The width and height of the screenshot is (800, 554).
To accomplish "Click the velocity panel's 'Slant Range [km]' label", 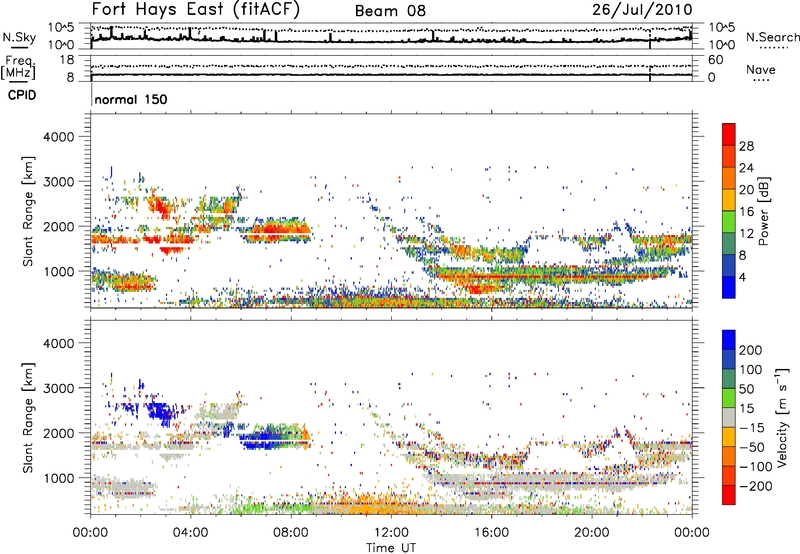I will click(28, 417).
